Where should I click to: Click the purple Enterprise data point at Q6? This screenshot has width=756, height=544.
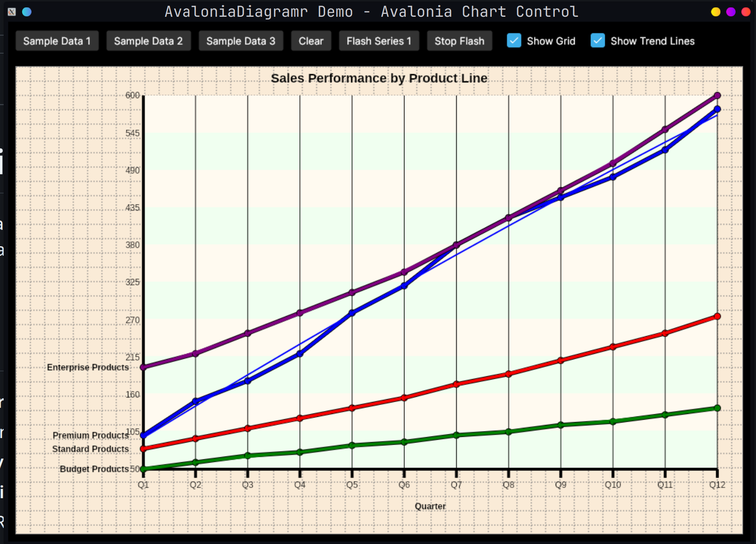pos(404,272)
